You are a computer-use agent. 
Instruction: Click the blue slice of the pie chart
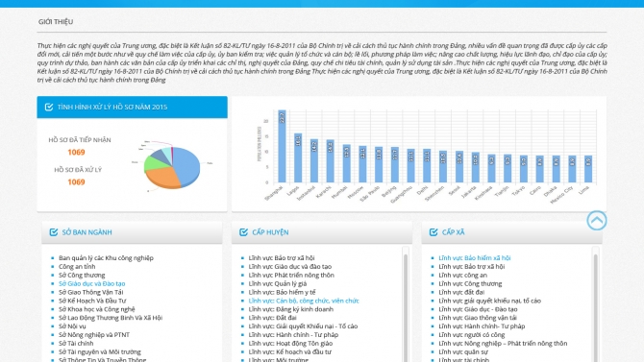(x=186, y=164)
